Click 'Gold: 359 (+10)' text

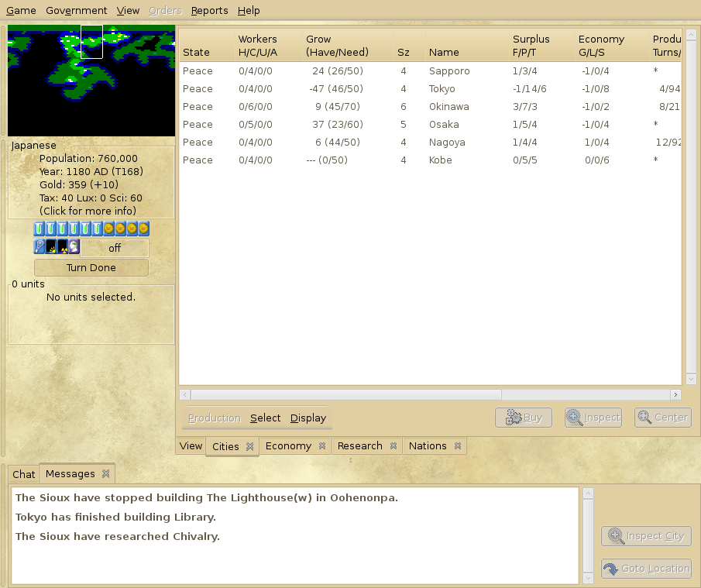point(79,184)
